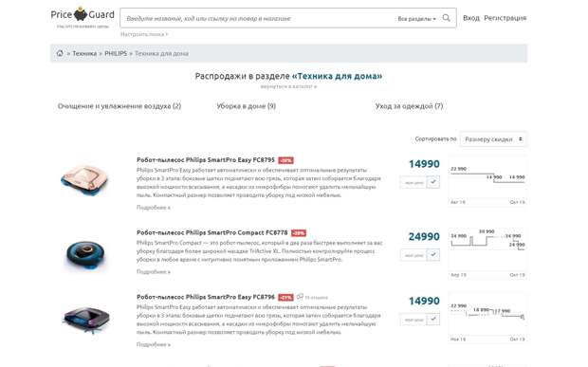This screenshot has height=367, width=588.
Task: Click 'Подробнее' under the FC8796 description
Action: pyautogui.click(x=154, y=344)
